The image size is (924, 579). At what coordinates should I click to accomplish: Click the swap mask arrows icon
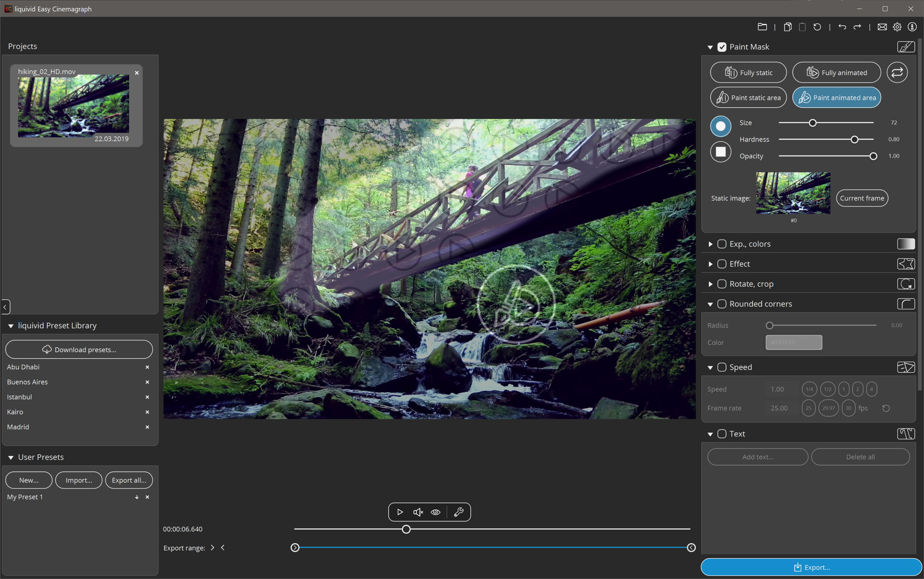(897, 72)
